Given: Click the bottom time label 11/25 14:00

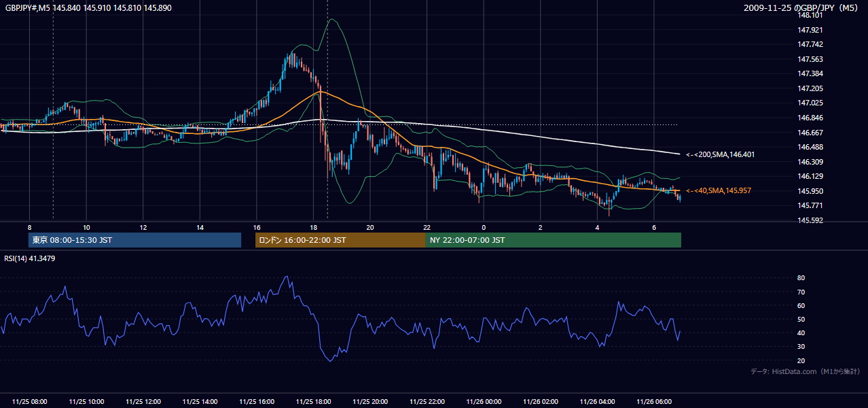Looking at the screenshot, I should click(x=200, y=402).
